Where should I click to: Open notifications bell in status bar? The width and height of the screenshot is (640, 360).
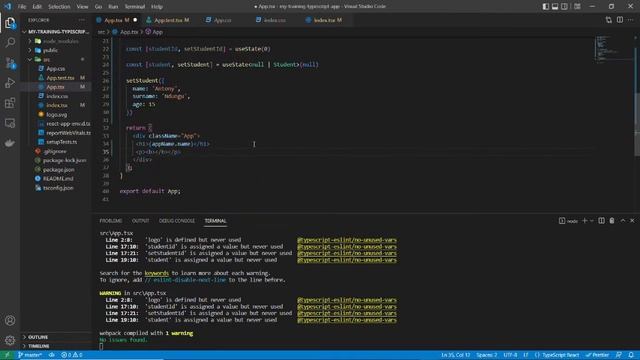pyautogui.click(x=631, y=355)
